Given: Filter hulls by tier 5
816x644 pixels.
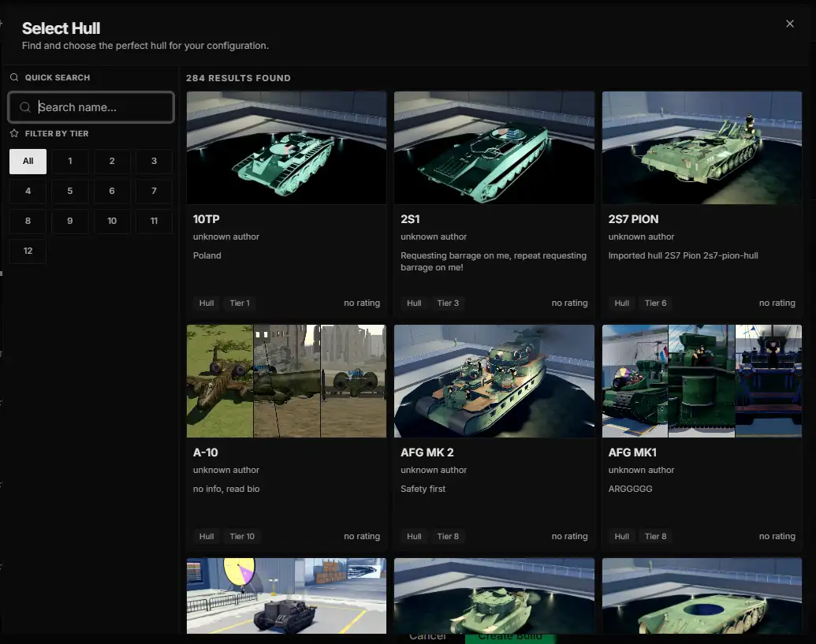Looking at the screenshot, I should pyautogui.click(x=69, y=191).
